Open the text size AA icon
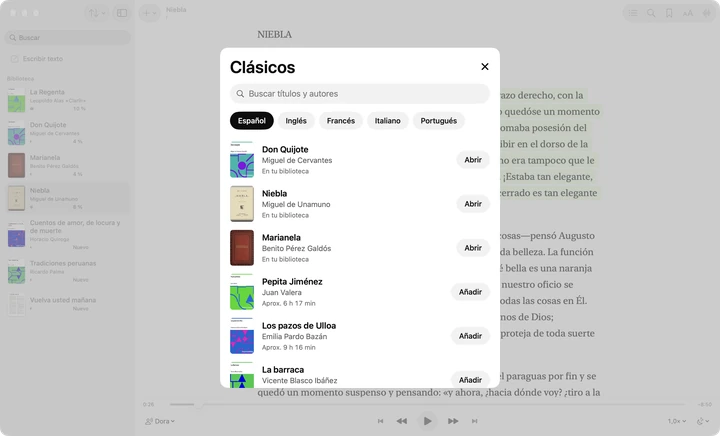The image size is (720, 436). click(x=687, y=13)
